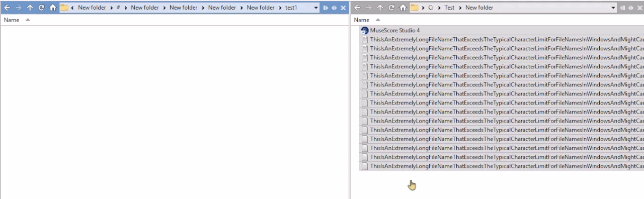Screen dimensions: 644x199
Task: Close the right pane with its X
Action: tap(639, 8)
